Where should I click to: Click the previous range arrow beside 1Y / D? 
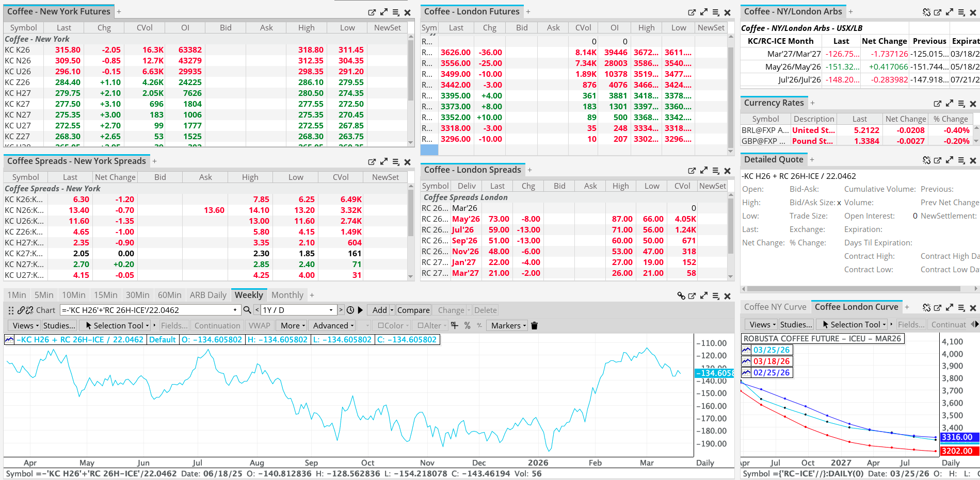pos(256,310)
